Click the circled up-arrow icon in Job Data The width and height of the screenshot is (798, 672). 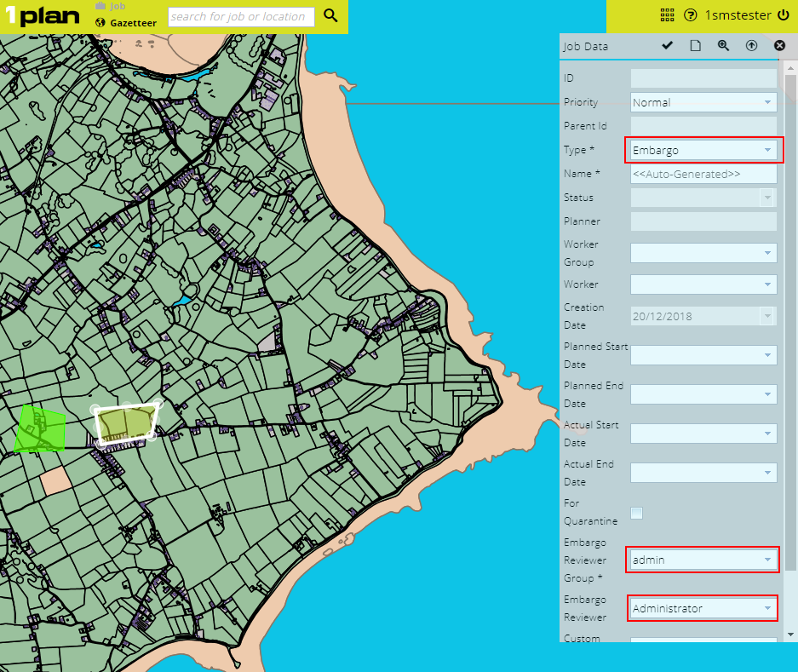[x=751, y=46]
